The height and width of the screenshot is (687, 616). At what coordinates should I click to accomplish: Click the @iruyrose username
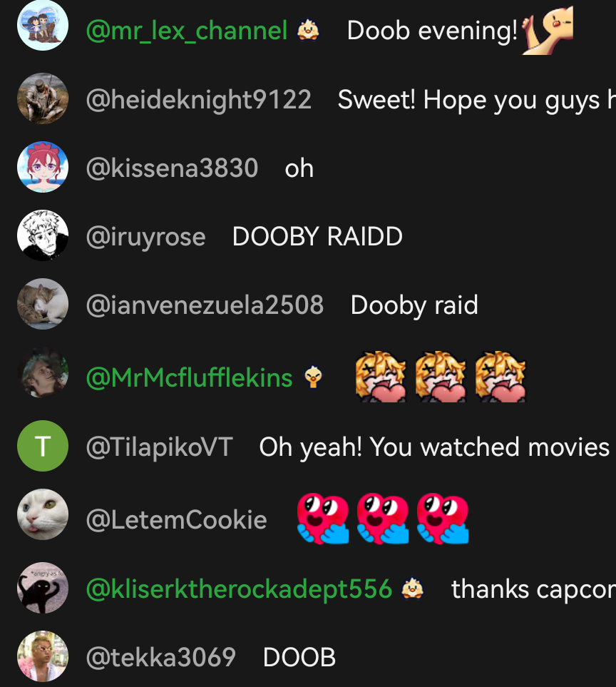click(145, 237)
